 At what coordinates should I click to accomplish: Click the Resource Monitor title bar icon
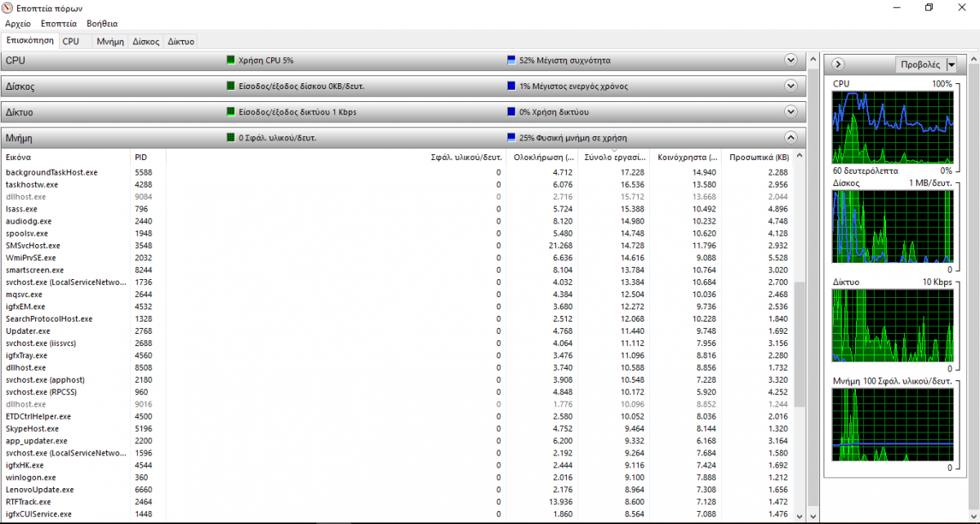(x=8, y=7)
